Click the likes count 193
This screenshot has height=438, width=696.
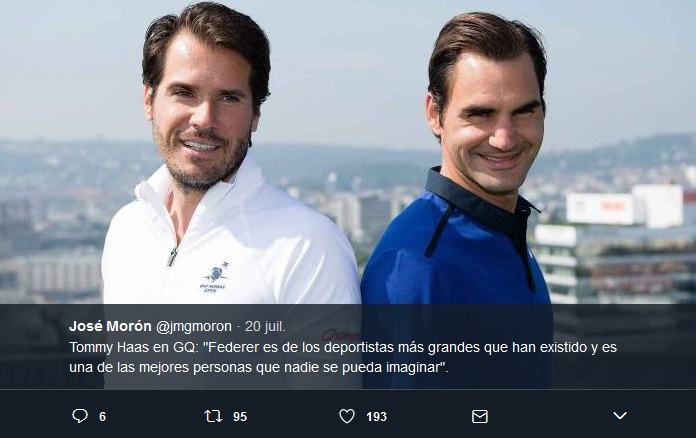pos(376,417)
